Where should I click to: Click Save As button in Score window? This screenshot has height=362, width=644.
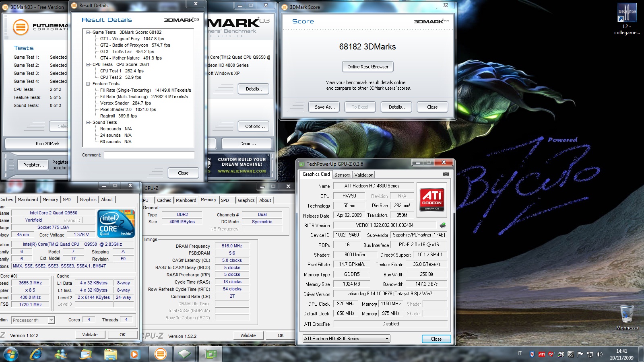[x=325, y=107]
